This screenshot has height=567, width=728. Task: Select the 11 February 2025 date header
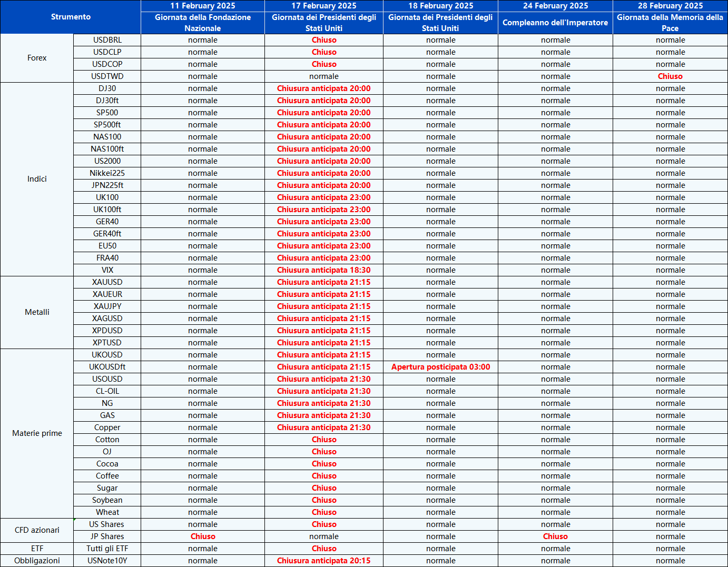tap(202, 6)
